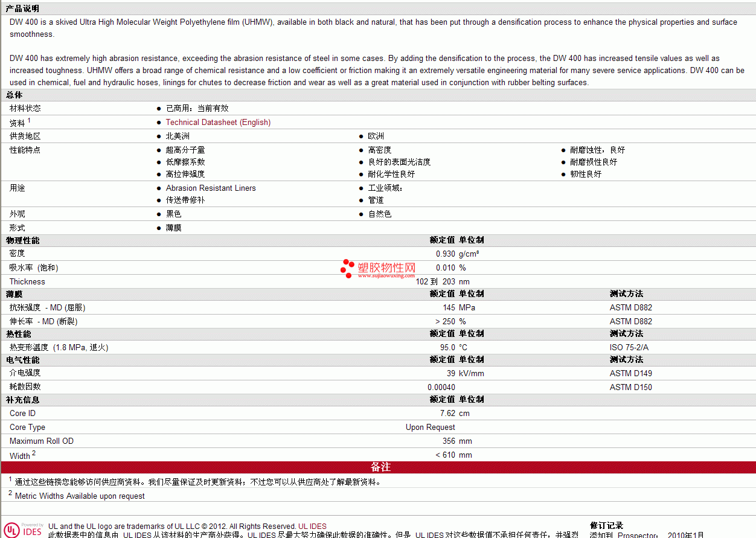The image size is (756, 538).
Task: Click the Maximum Roll OD label
Action: coord(42,441)
